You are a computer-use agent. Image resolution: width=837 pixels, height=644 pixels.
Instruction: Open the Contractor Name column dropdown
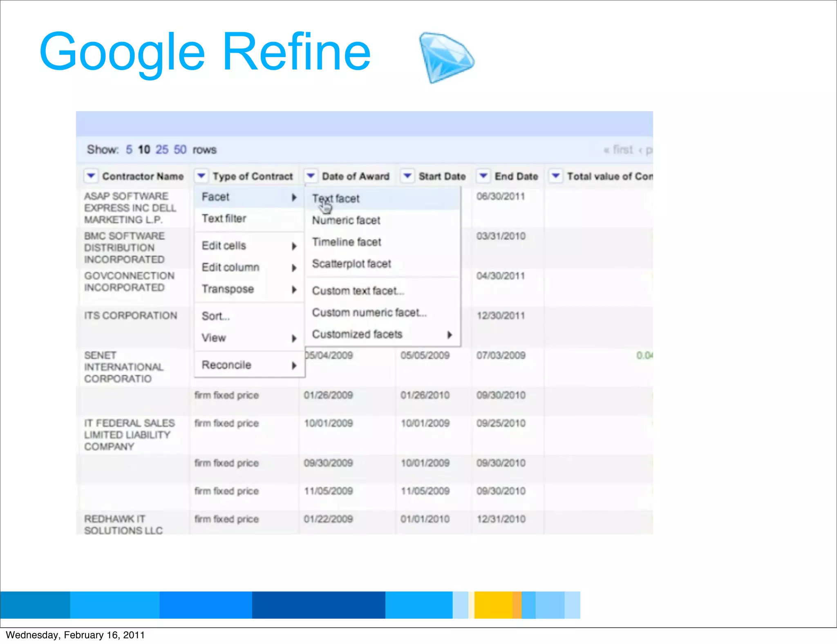tap(91, 176)
